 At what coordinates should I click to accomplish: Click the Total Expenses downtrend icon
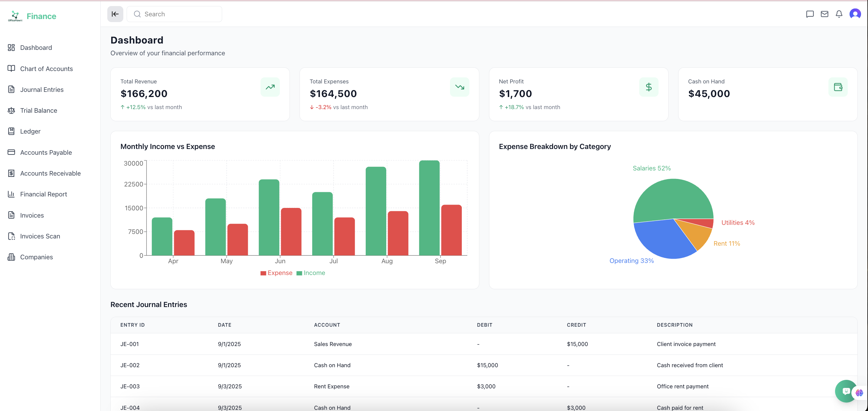click(x=459, y=87)
